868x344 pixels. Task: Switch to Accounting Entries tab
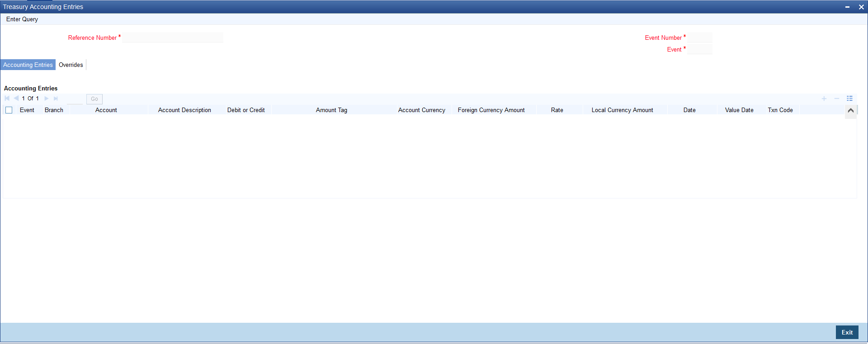[28, 65]
